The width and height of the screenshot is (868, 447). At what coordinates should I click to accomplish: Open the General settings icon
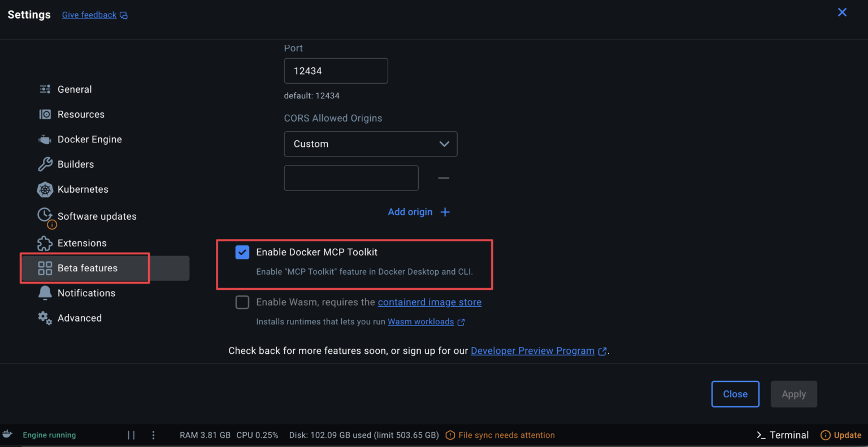45,89
